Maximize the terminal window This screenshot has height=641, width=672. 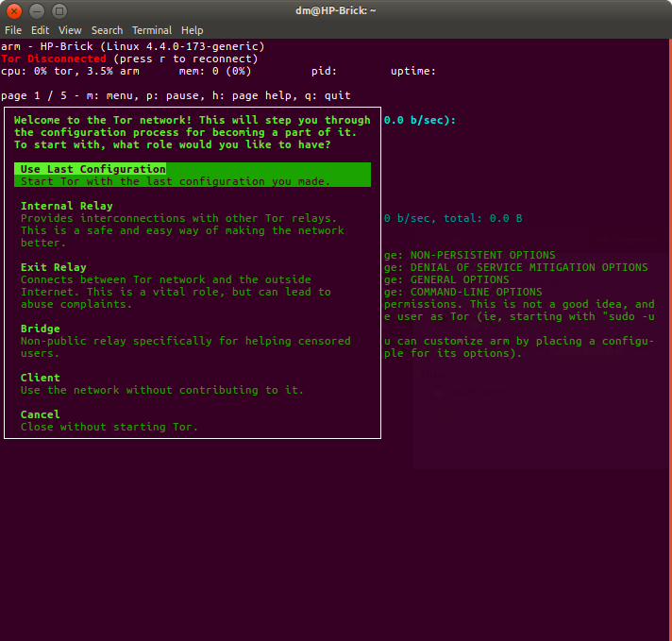click(x=59, y=10)
